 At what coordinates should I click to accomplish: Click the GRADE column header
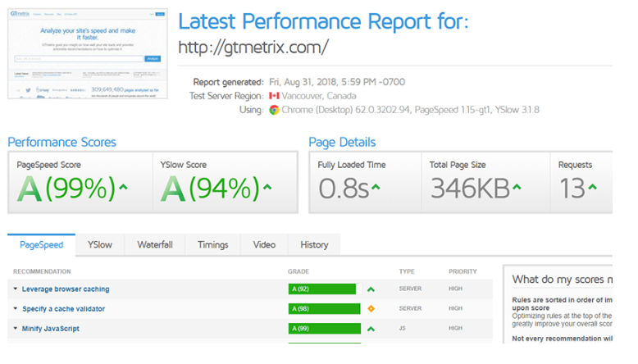pyautogui.click(x=298, y=271)
